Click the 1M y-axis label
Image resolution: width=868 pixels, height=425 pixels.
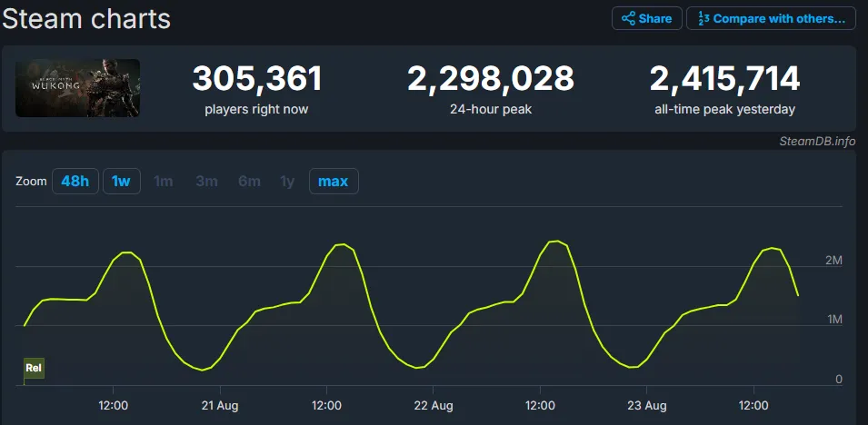coord(833,320)
